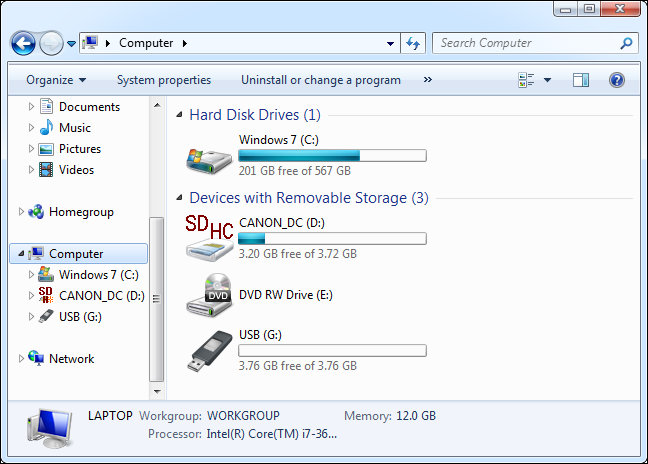Select the Windows 7 (C:) hard drive icon
The image size is (648, 464).
pos(209,161)
